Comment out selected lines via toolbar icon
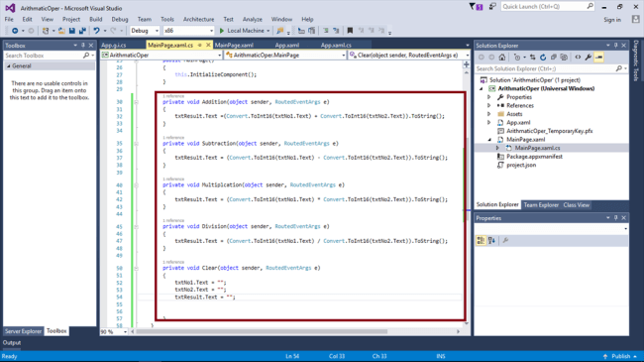 click(x=326, y=31)
